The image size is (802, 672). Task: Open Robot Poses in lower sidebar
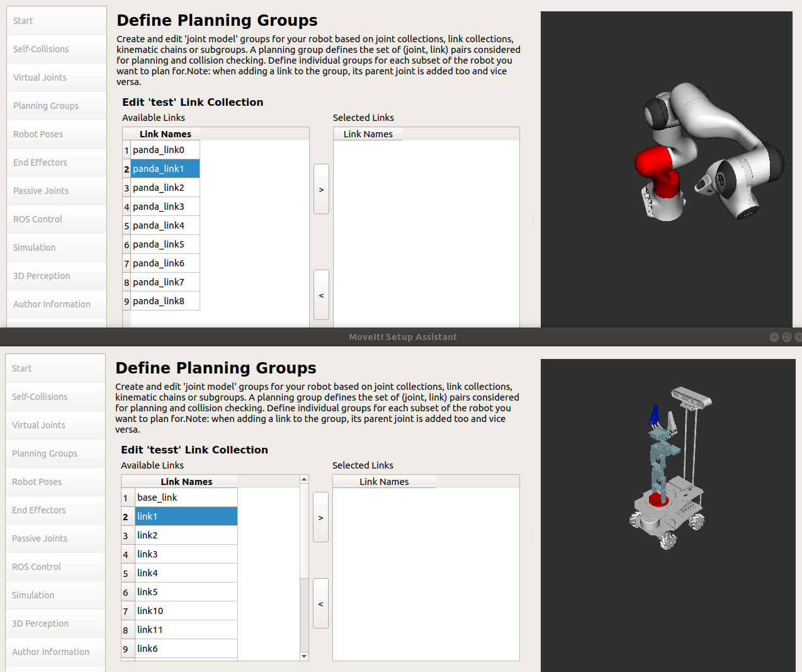55,482
